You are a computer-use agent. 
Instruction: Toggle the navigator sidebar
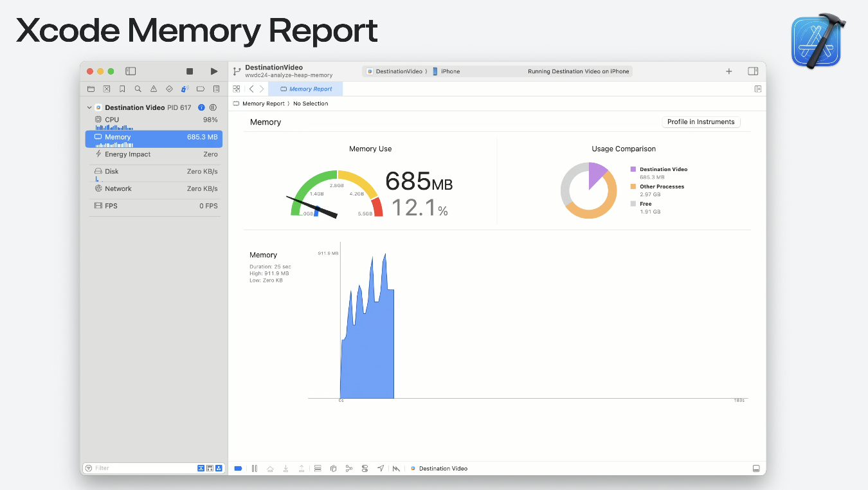131,71
